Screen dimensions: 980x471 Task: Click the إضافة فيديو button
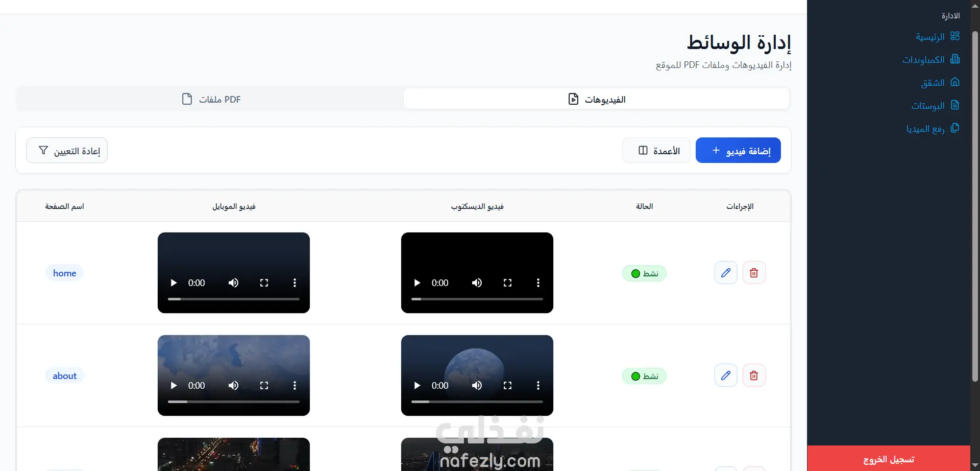coord(738,150)
